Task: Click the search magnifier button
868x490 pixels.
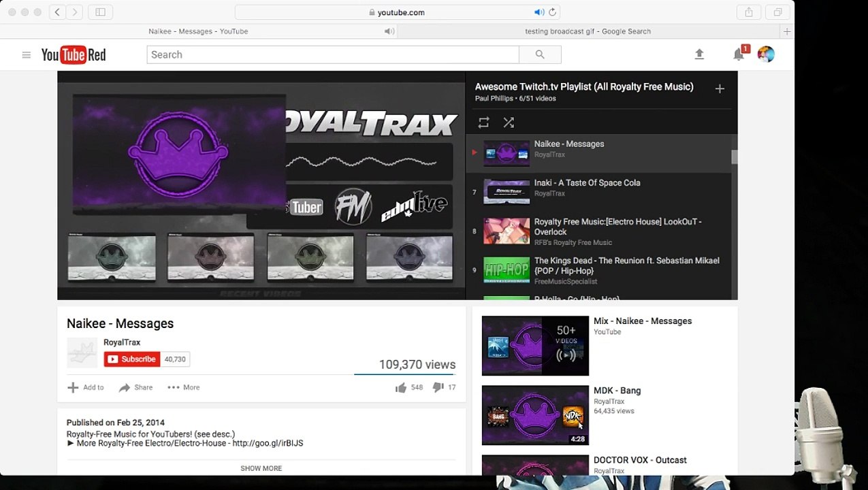Action: (540, 54)
